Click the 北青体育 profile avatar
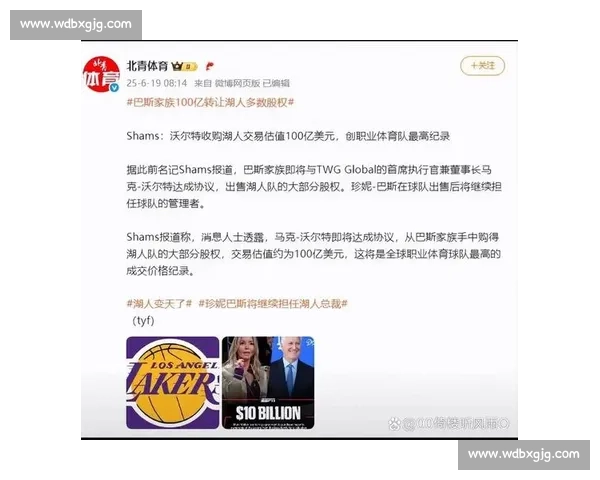The image size is (600, 480). tap(101, 73)
